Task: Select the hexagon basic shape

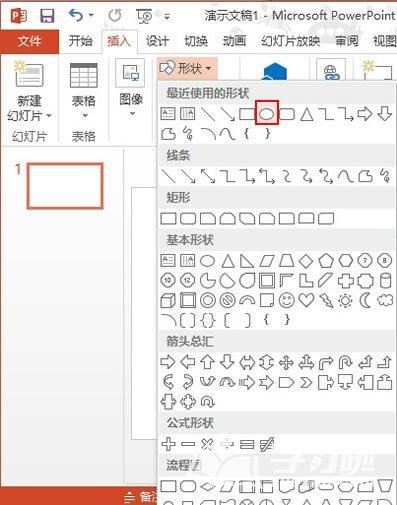Action: [346, 261]
